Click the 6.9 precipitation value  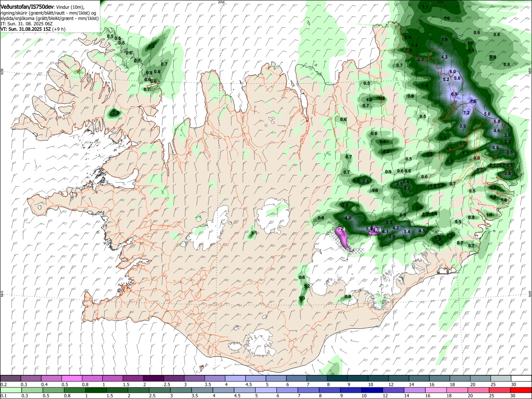[x=454, y=94]
